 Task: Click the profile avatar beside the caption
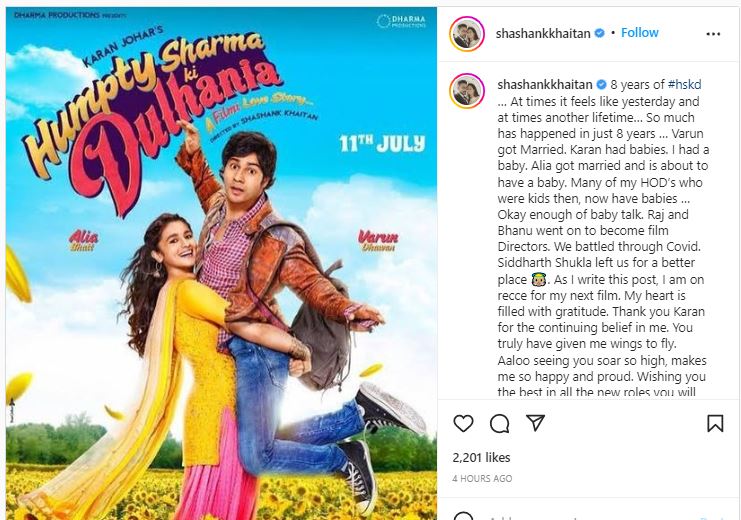click(x=467, y=91)
